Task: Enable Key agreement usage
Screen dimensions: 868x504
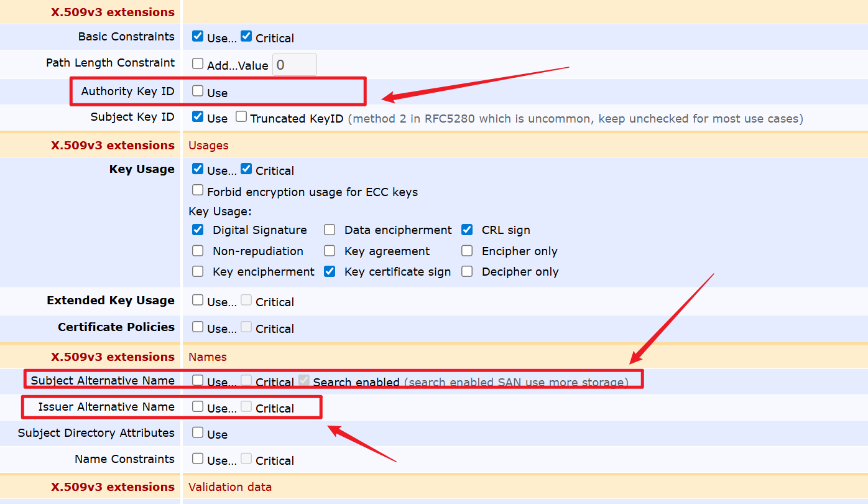Action: (x=330, y=251)
